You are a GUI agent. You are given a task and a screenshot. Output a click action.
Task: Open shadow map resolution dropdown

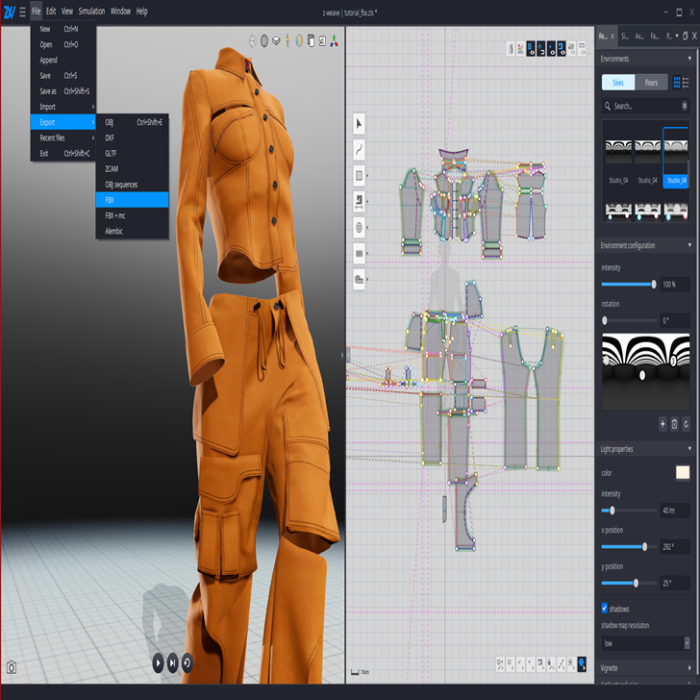point(645,643)
